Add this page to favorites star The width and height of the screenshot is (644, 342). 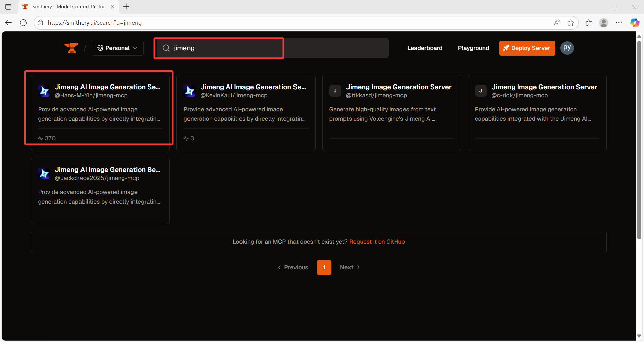coord(571,23)
